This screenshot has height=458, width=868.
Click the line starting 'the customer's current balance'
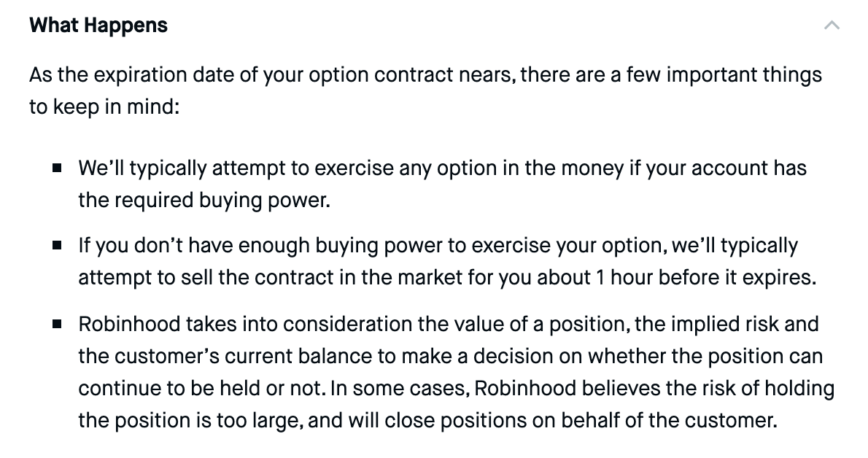451,356
